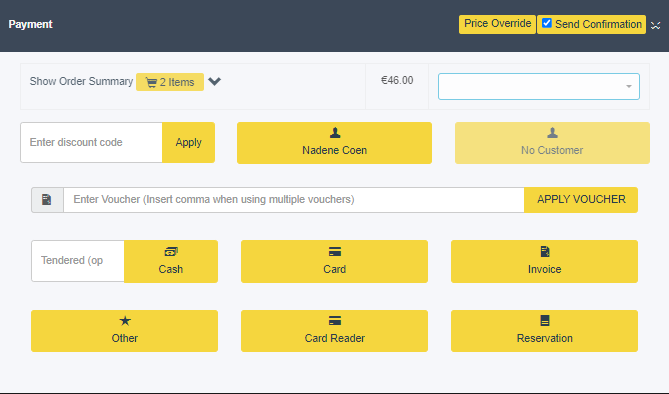Screen dimensions: 669x394
Task: Click the Show Order Summary label
Action: (81, 82)
